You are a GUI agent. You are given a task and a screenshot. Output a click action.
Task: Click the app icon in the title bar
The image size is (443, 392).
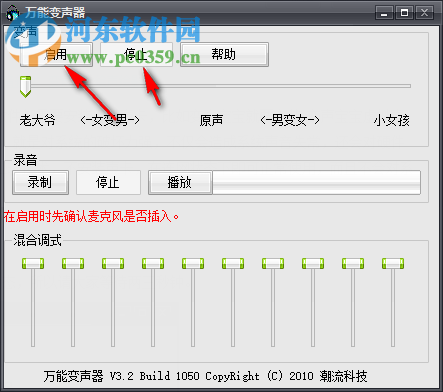tap(13, 13)
